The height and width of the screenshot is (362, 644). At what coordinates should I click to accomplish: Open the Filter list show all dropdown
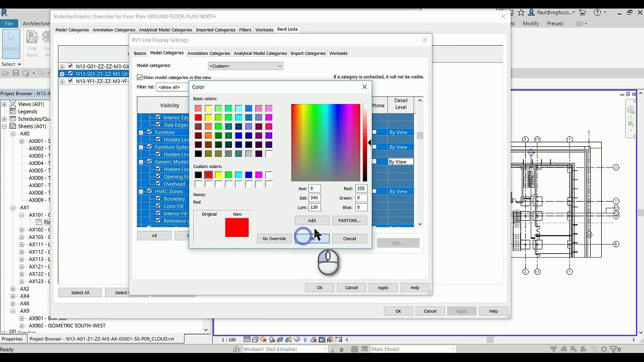point(173,87)
